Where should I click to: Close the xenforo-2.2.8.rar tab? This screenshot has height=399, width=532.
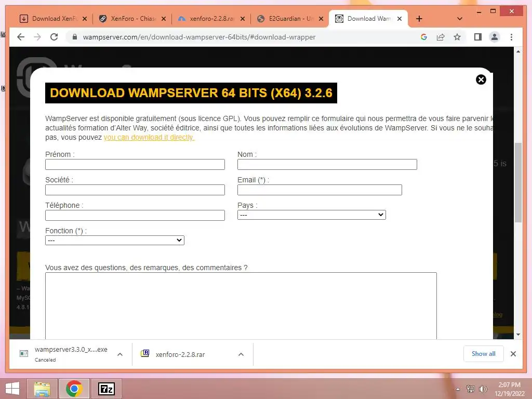242,19
